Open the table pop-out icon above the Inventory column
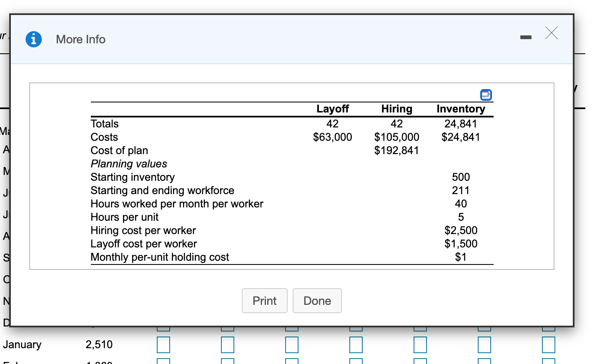The height and width of the screenshot is (364, 607). pos(486,95)
